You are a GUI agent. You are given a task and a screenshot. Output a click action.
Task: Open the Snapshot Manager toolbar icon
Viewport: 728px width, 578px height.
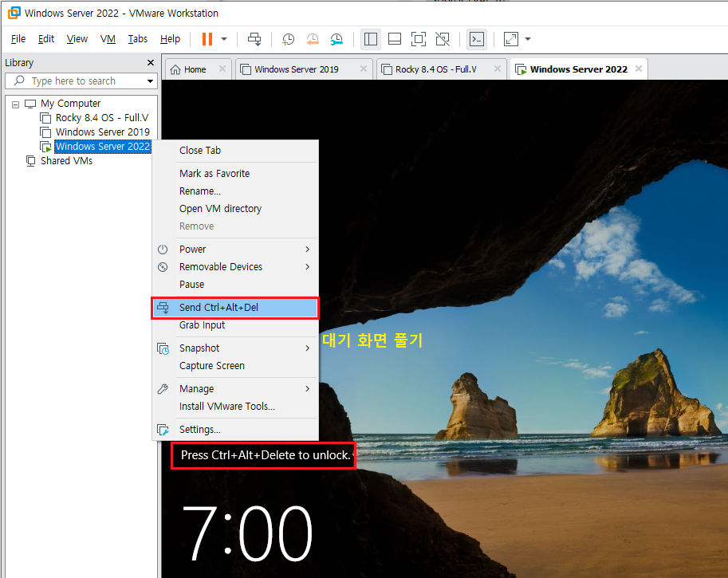tap(336, 39)
